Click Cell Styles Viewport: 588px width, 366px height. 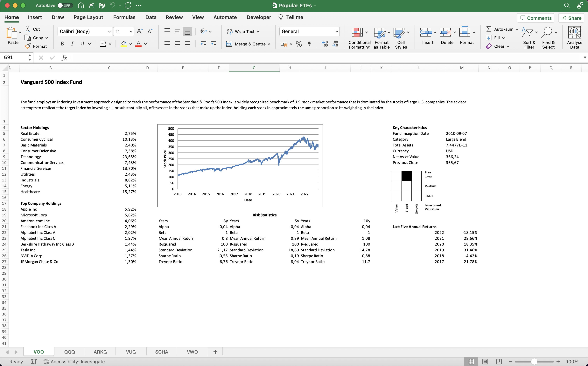[401, 38]
